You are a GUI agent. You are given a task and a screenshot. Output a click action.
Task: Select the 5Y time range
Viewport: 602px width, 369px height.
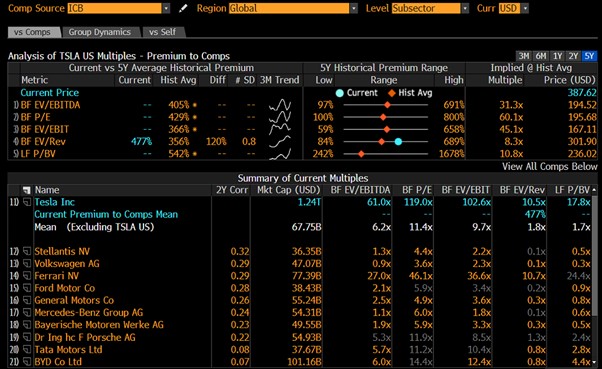pos(589,56)
